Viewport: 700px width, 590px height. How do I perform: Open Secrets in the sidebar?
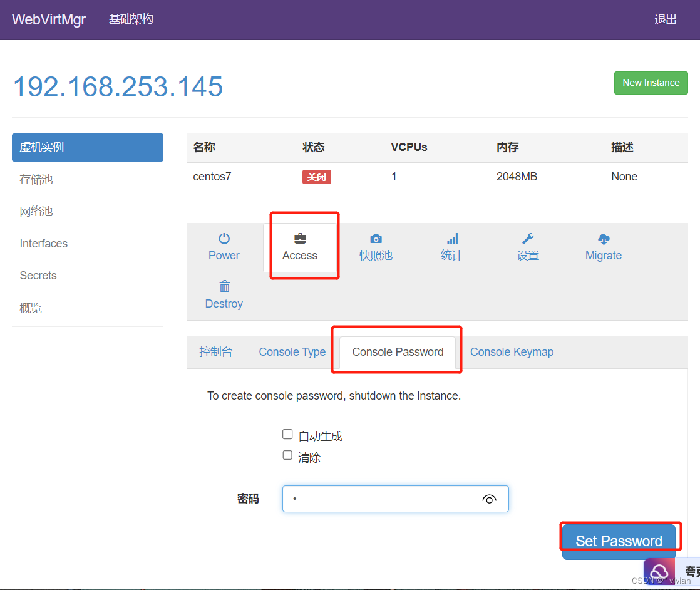pyautogui.click(x=38, y=276)
